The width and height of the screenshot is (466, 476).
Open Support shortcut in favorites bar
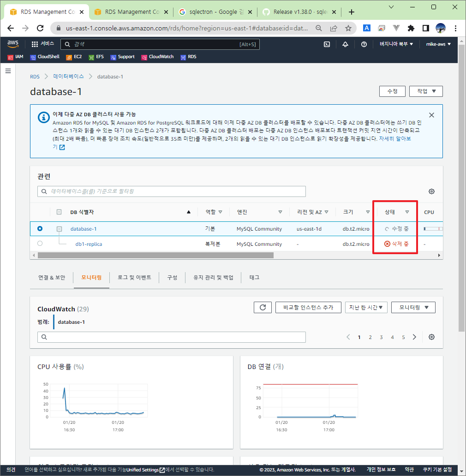coord(123,57)
